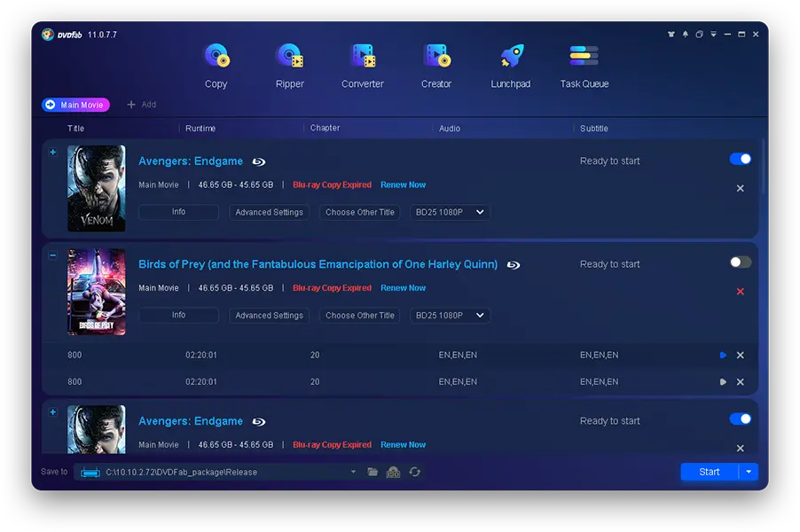Remove the first Avengers: Endgame task

point(741,188)
